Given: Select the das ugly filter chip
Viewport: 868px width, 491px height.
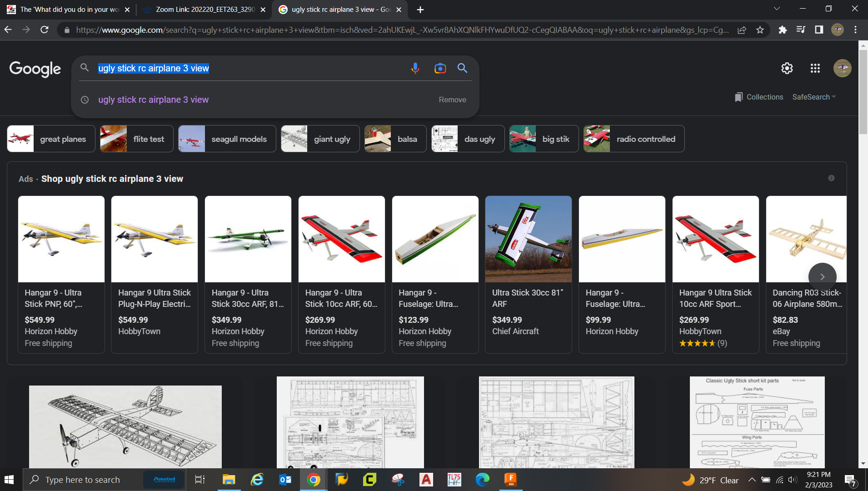Looking at the screenshot, I should pyautogui.click(x=468, y=139).
